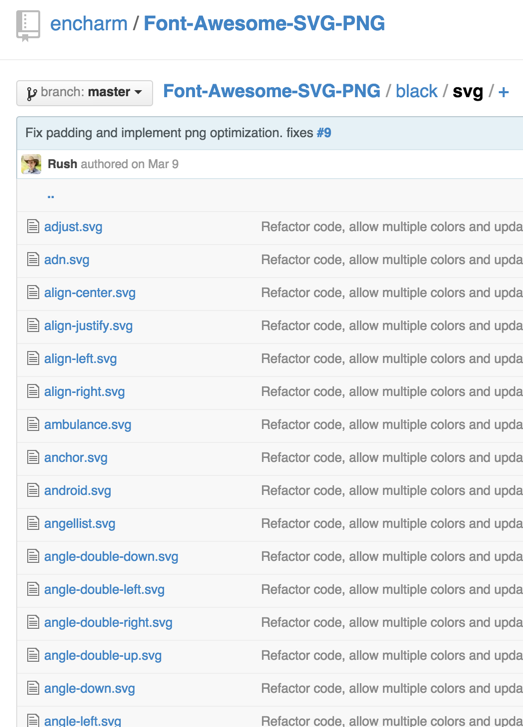523x727 pixels.
Task: Go to the black folder in the breadcrumb
Action: coord(416,91)
